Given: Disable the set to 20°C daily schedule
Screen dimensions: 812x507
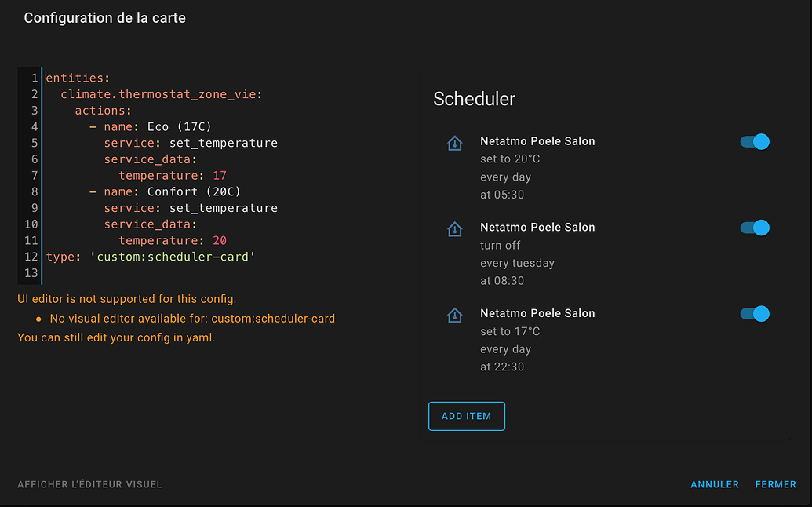Looking at the screenshot, I should click(x=754, y=141).
